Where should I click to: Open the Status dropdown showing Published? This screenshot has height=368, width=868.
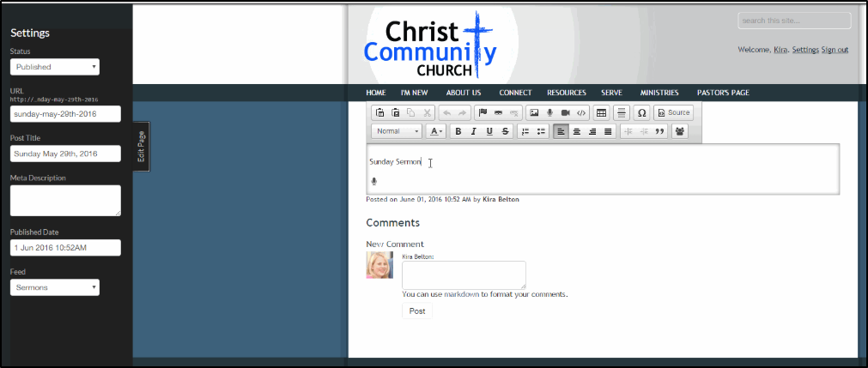point(55,67)
